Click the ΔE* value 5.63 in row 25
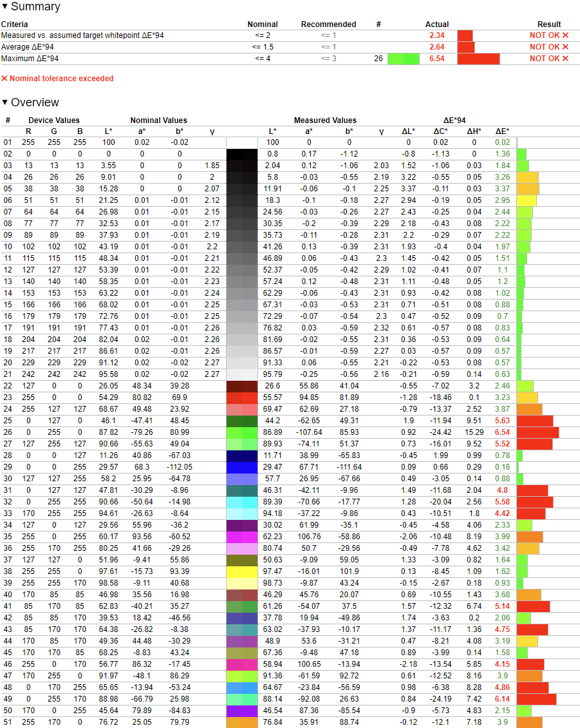580x728 pixels. point(502,421)
